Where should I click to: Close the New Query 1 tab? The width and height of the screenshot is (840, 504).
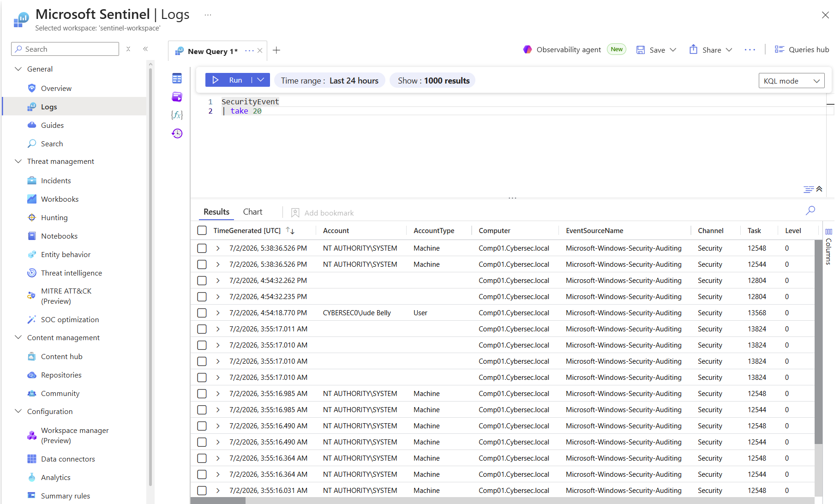(x=260, y=51)
